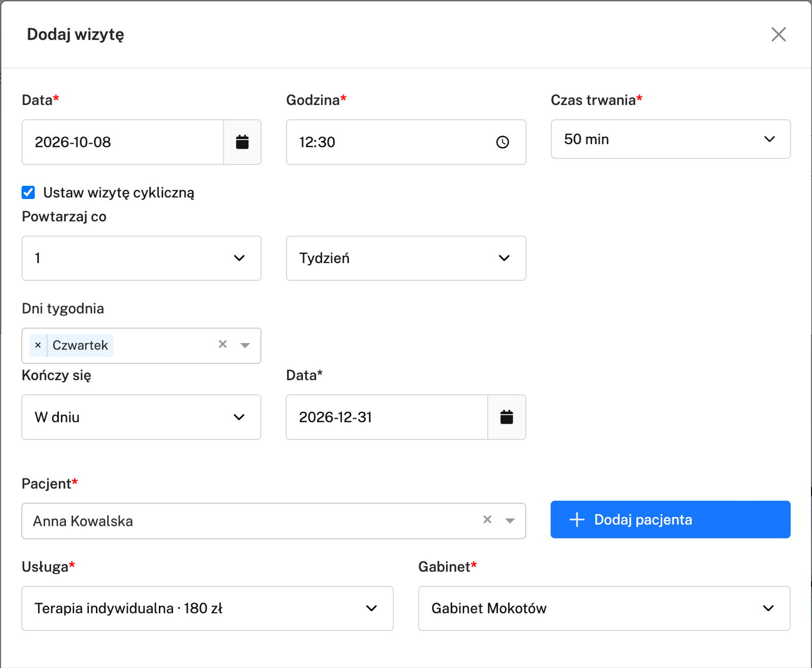
Task: Open the Czas trwania dropdown
Action: tap(670, 139)
